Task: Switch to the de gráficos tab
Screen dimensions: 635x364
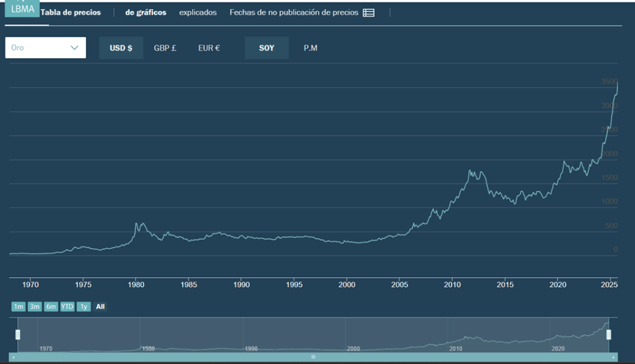Action: coord(146,13)
